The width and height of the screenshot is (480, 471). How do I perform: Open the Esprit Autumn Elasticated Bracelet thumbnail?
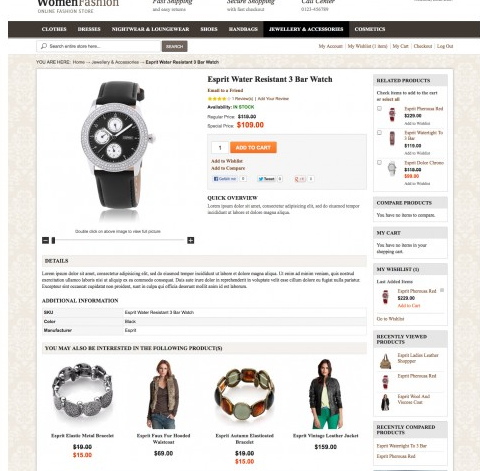click(245, 394)
